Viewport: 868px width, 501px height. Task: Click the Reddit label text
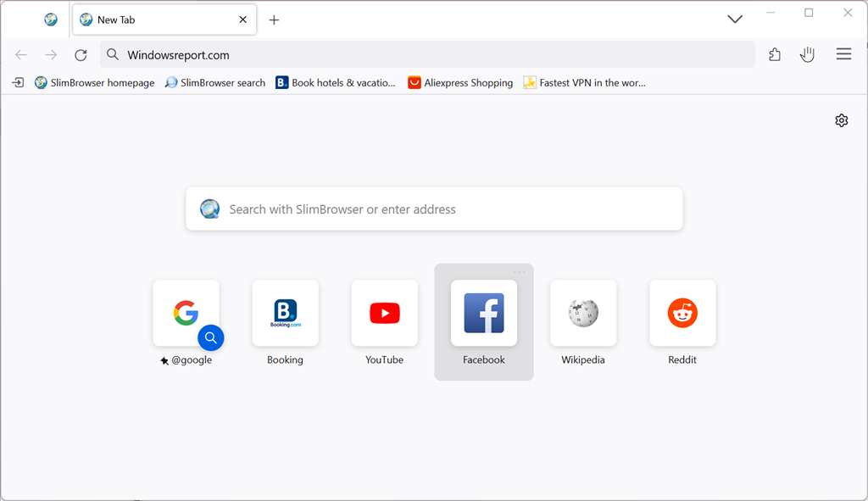point(682,359)
